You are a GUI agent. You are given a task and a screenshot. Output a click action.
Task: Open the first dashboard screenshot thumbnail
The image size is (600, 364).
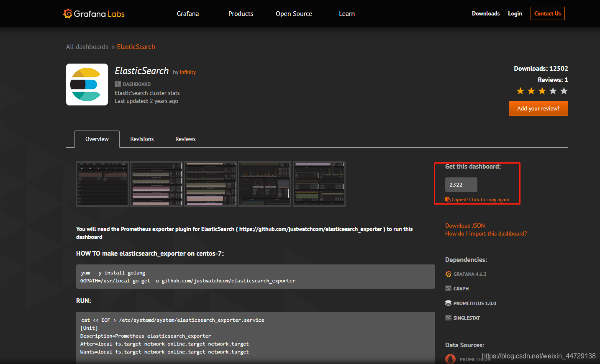pyautogui.click(x=103, y=184)
